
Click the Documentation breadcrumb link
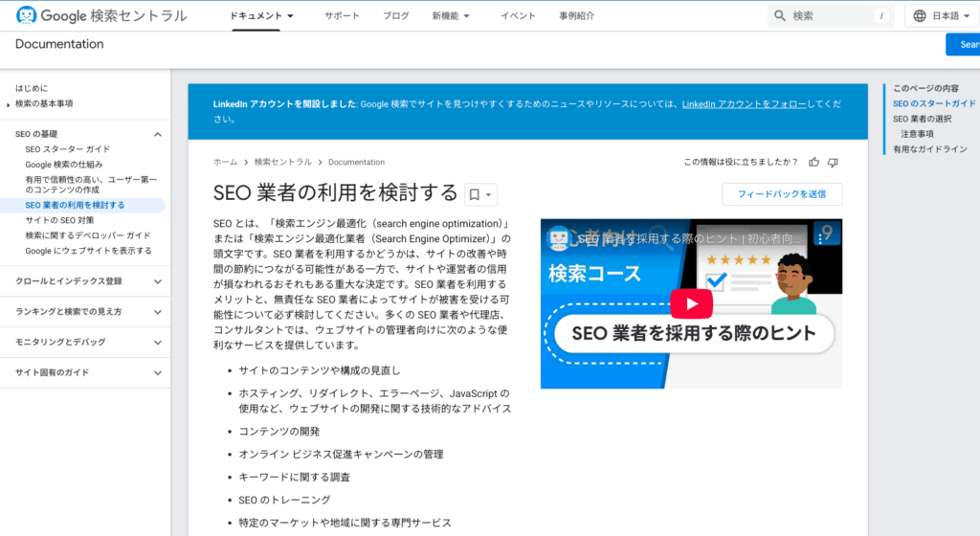356,163
